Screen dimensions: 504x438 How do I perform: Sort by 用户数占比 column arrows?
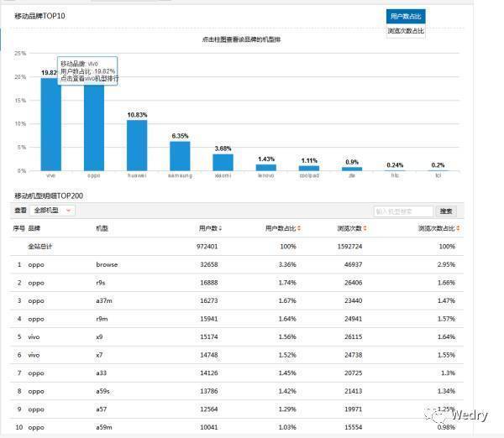(299, 228)
